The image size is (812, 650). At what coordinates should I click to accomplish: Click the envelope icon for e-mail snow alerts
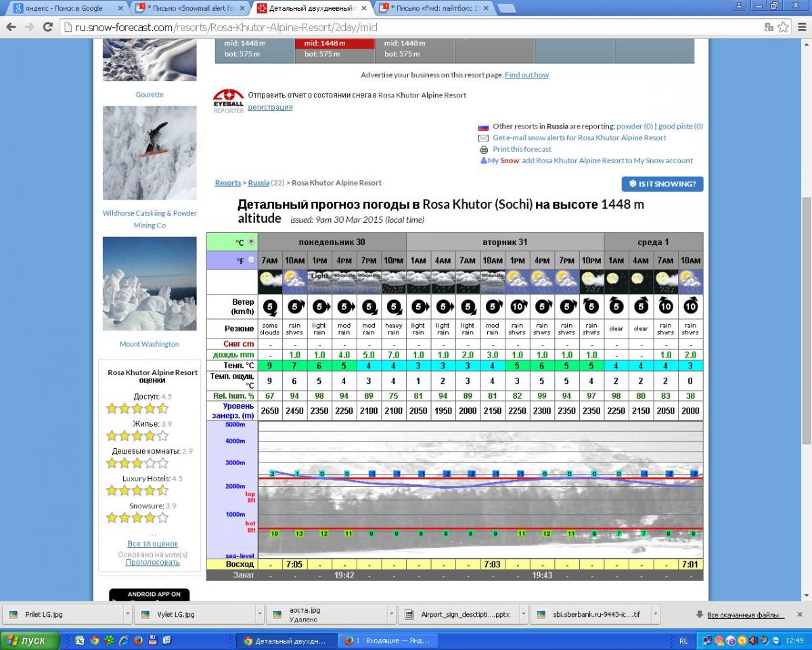point(484,138)
